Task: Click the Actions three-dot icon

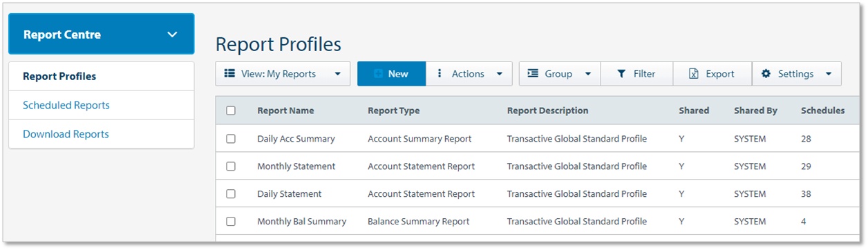Action: point(440,74)
